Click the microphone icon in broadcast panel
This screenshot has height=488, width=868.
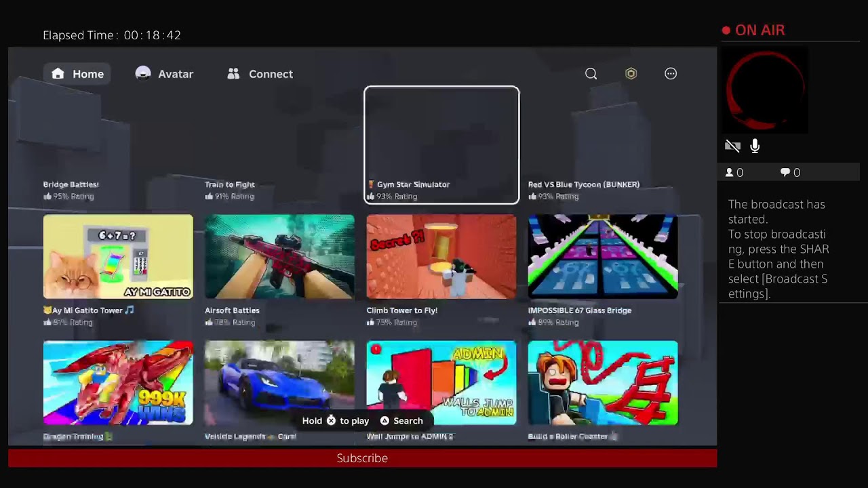[x=755, y=146]
